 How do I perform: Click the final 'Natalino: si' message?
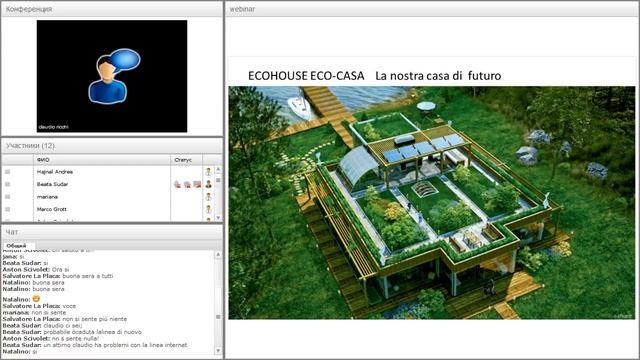point(20,351)
